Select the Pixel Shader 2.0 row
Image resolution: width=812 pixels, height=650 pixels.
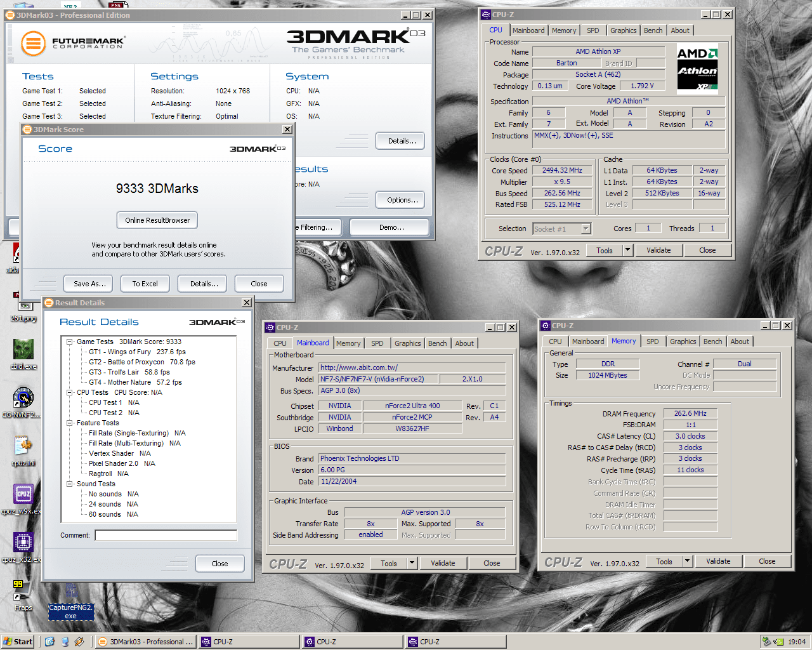tap(122, 463)
